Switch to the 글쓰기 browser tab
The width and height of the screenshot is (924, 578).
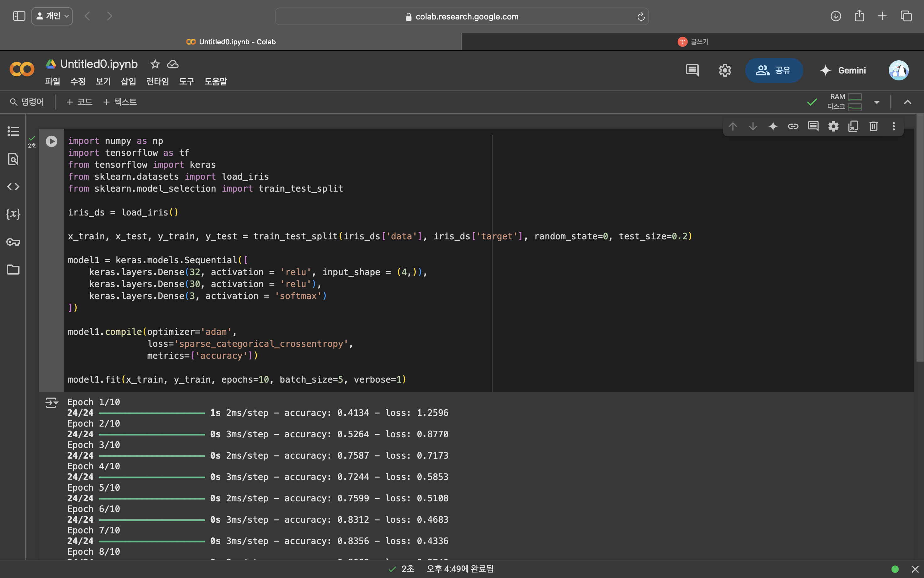click(x=693, y=42)
